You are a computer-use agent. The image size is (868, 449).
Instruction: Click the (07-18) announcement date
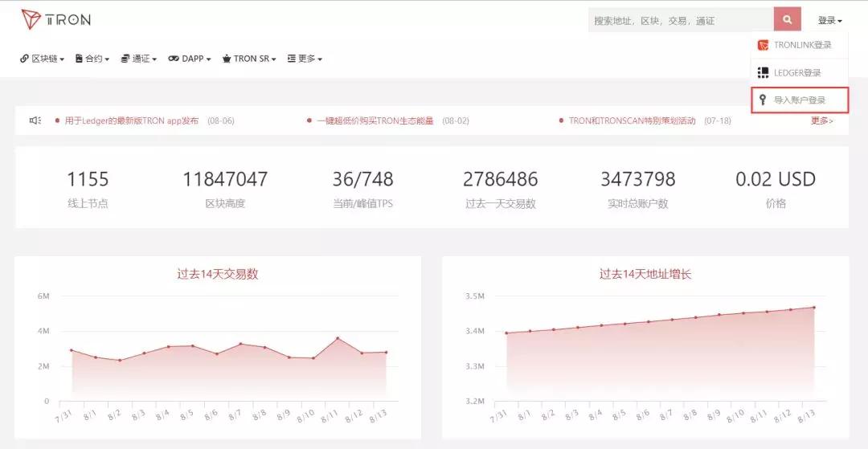[x=718, y=120]
